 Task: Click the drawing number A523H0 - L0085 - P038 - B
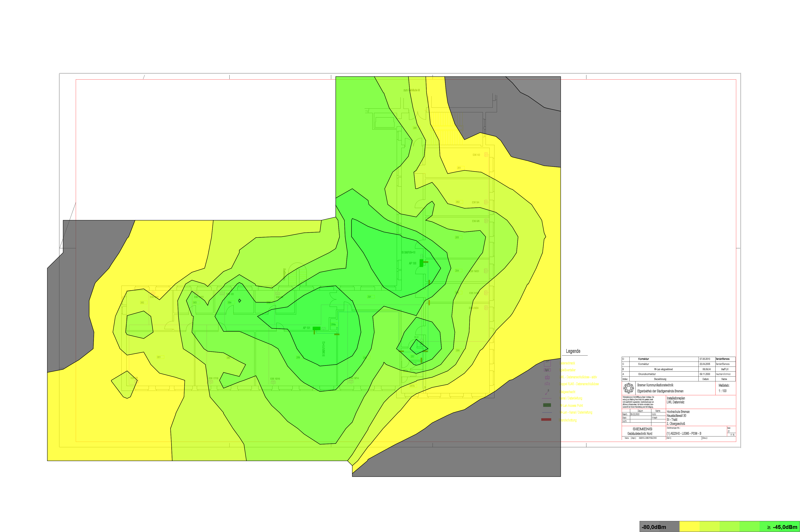point(684,434)
